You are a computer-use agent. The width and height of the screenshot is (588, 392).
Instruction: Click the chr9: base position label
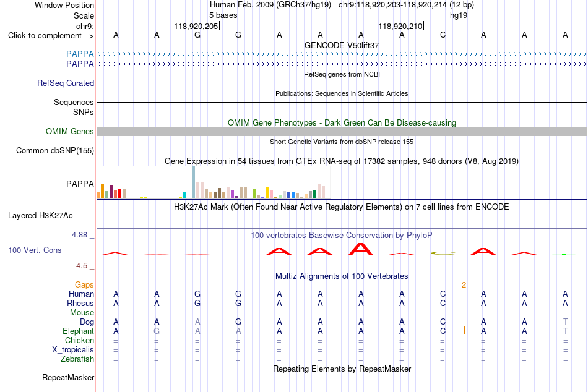pyautogui.click(x=85, y=26)
